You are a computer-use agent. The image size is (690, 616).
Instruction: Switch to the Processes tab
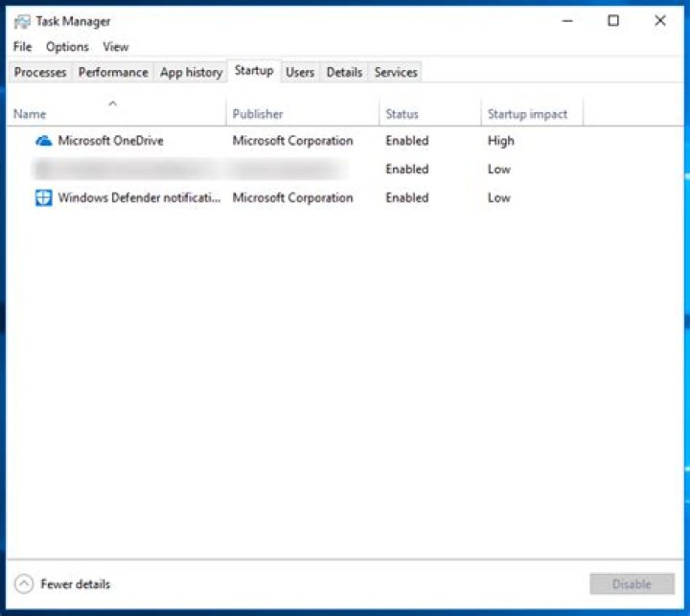tap(40, 72)
